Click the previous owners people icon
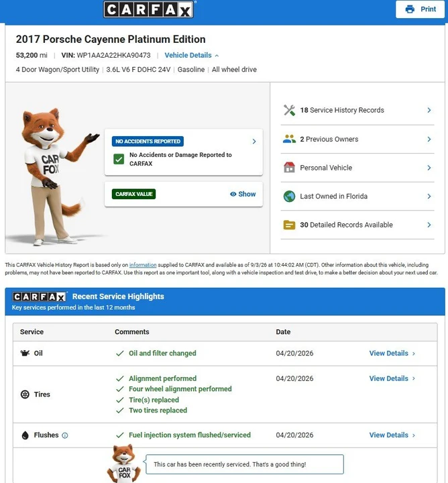448x483 pixels. [289, 140]
